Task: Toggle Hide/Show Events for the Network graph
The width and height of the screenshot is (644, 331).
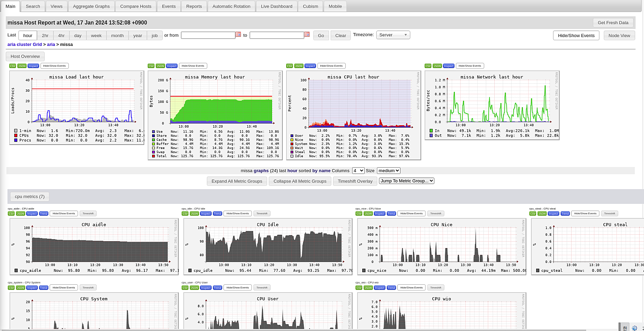Action: 469,66
